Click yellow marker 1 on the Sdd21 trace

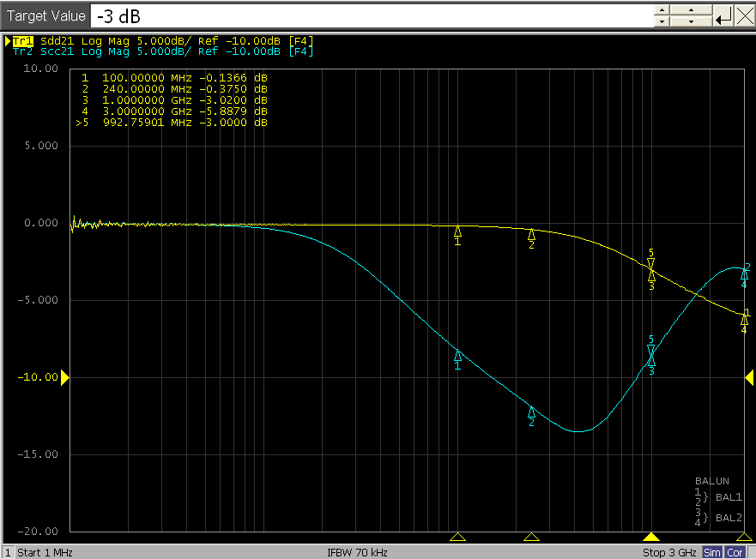[x=457, y=231]
